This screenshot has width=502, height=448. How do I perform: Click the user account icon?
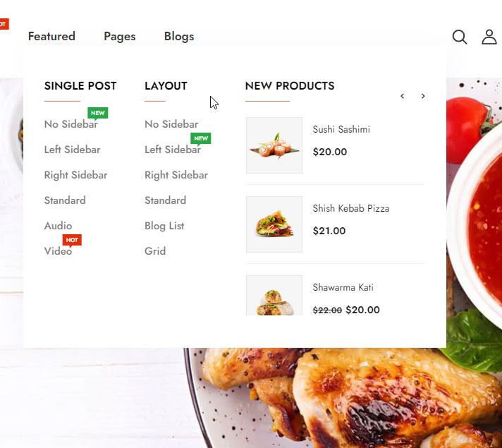pos(489,37)
